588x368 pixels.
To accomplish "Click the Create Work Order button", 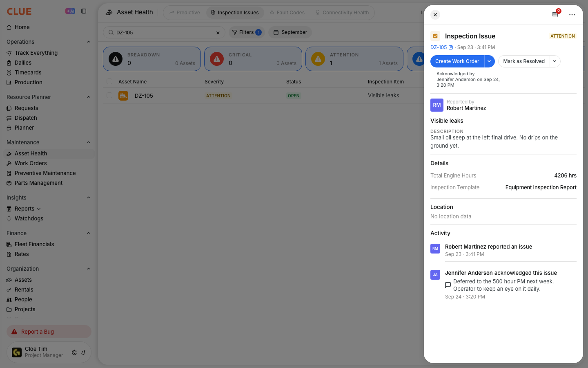I will pos(457,61).
